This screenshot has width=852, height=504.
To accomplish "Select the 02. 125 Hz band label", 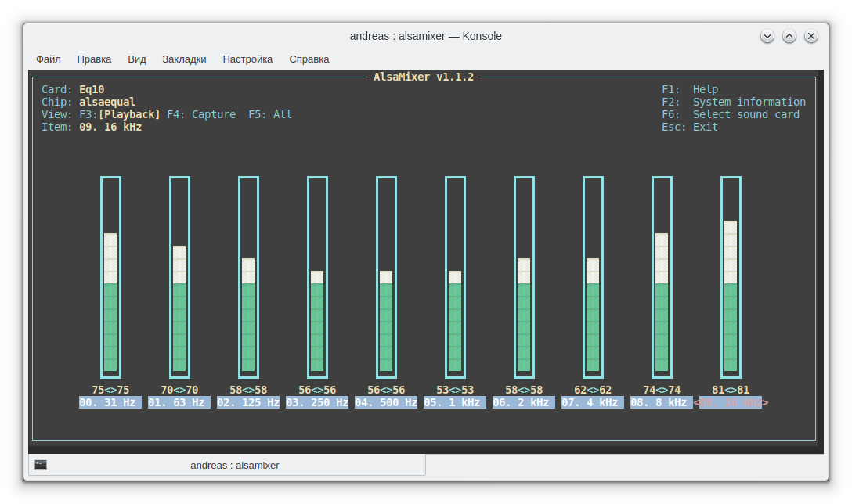I will pyautogui.click(x=248, y=402).
